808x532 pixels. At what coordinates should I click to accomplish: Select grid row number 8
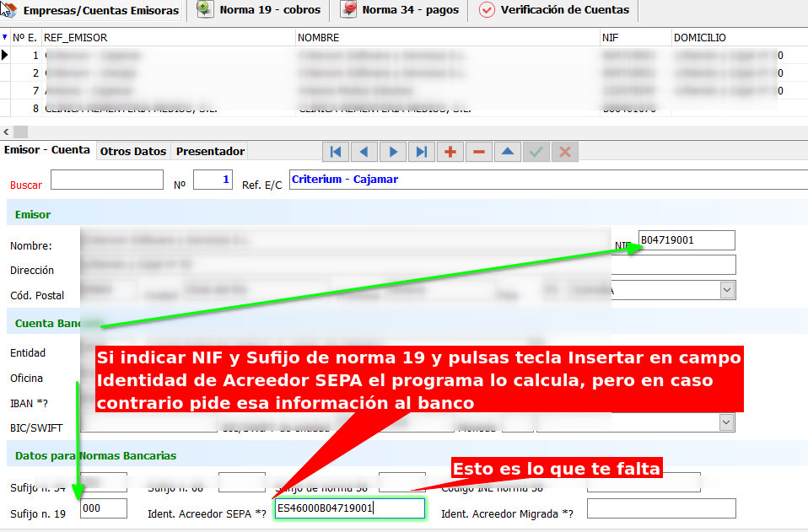tap(404, 109)
